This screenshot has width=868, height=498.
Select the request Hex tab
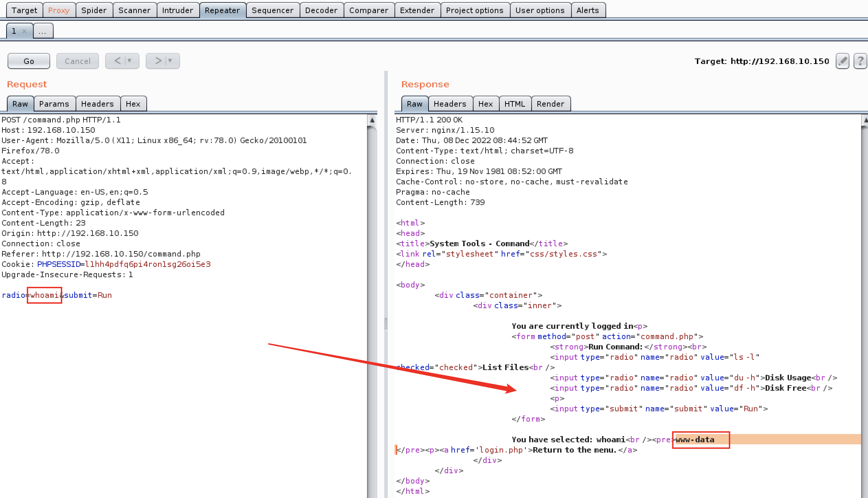pos(133,104)
